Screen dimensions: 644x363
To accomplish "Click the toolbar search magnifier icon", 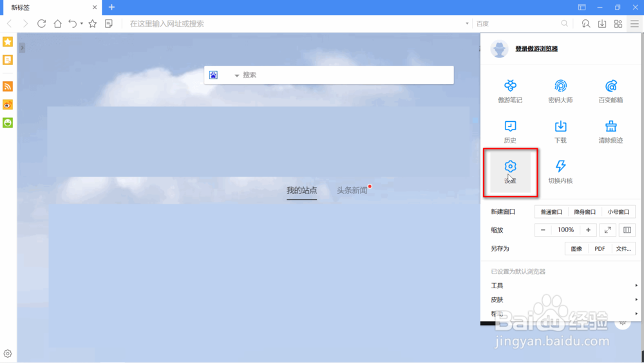I will 565,24.
